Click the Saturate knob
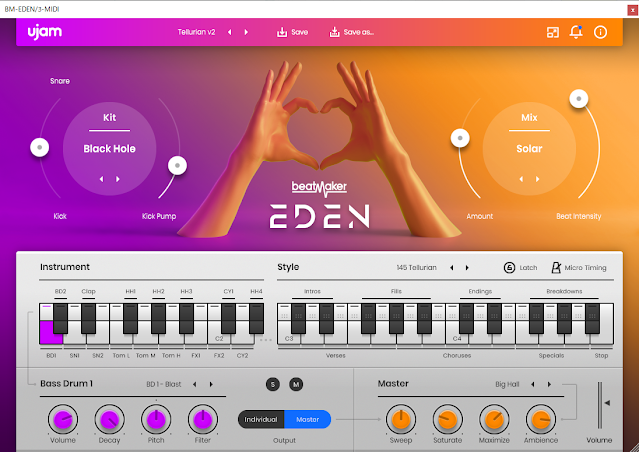639x452 pixels. point(447,419)
